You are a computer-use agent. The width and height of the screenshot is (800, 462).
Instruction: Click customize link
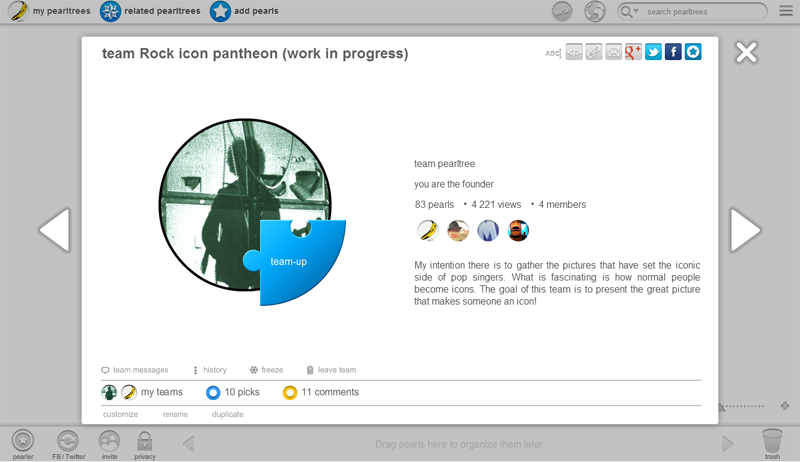point(120,414)
